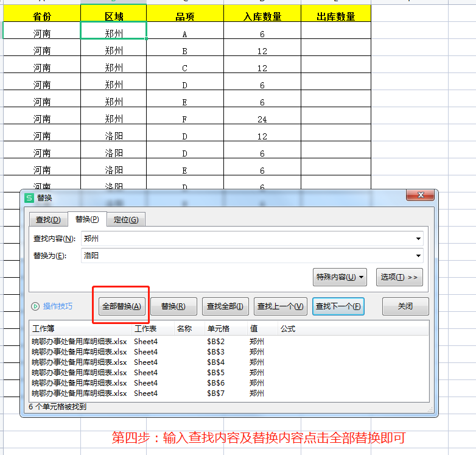This screenshot has height=455, width=476.
Task: Click the Find Next (查找下一个) button
Action: 338,306
